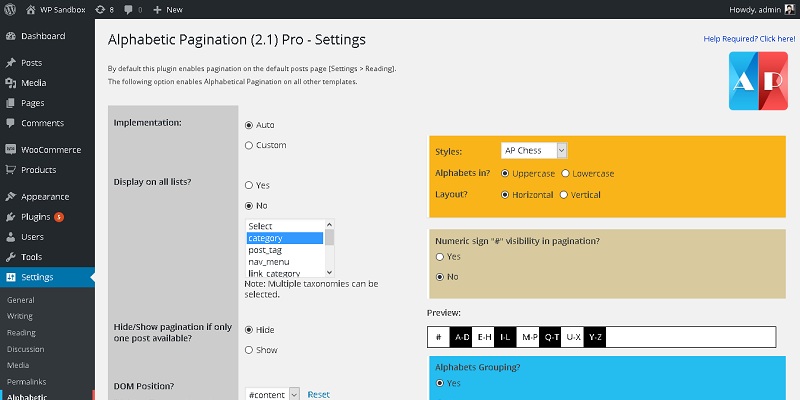Select Horizontal layout radio
The width and height of the screenshot is (800, 400).
(x=505, y=195)
